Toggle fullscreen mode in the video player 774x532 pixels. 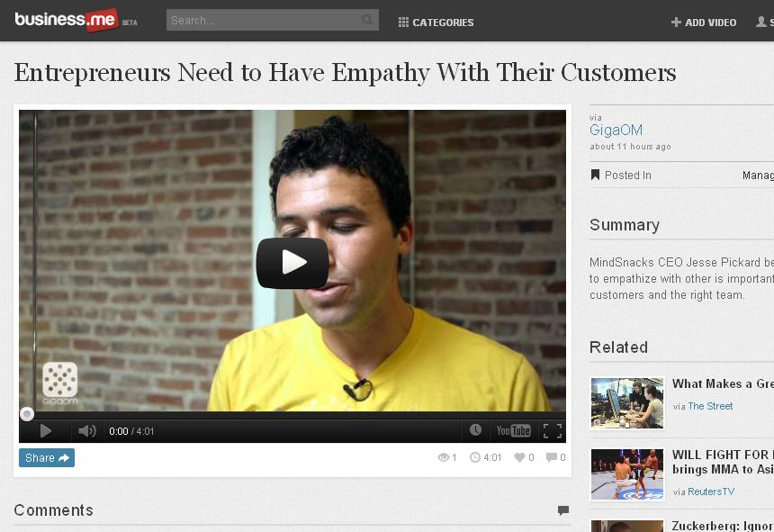pyautogui.click(x=553, y=431)
